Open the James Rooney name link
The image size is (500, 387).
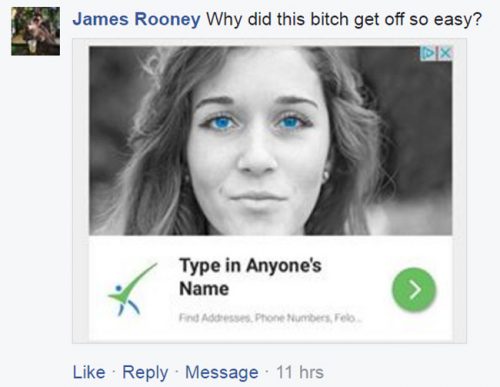coord(136,19)
